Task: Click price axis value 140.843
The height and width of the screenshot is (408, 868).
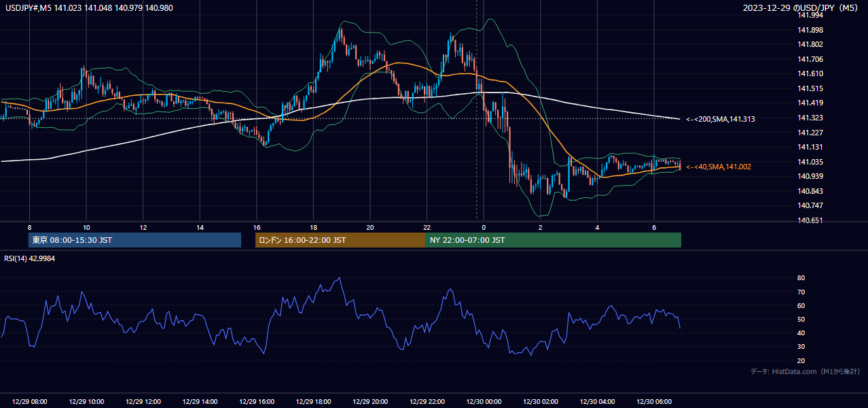Action: [810, 191]
